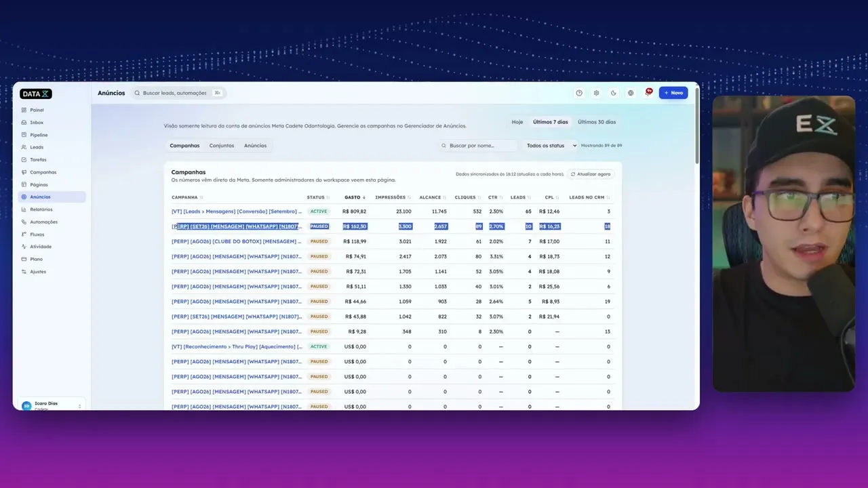
Task: Toggle dark mode with the moon icon
Action: 614,93
